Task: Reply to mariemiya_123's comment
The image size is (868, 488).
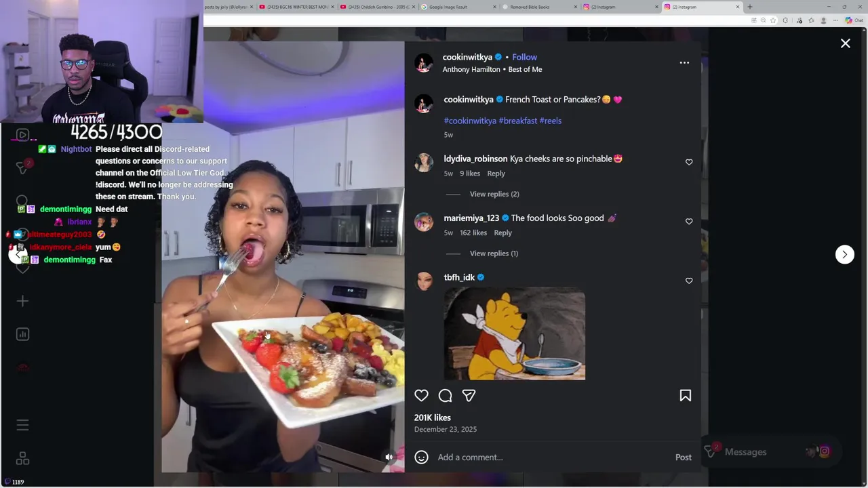Action: (x=502, y=232)
